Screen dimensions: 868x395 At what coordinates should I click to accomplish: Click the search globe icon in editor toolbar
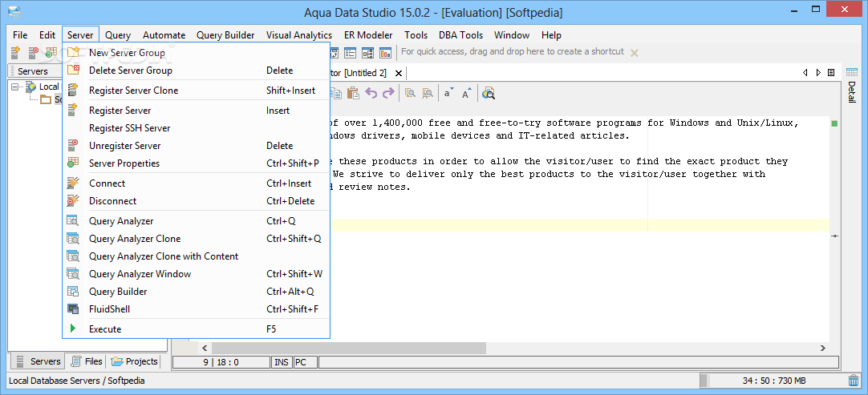(x=489, y=93)
